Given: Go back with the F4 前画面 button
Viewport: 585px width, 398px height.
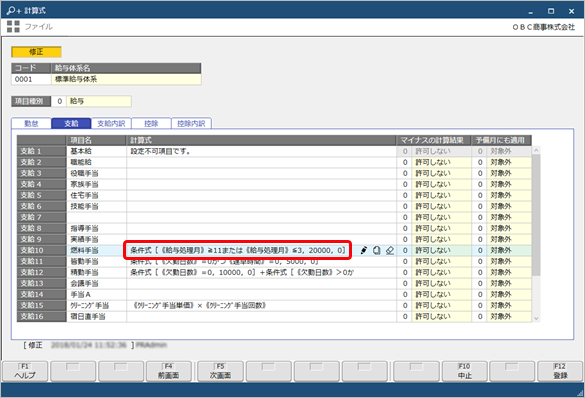Looking at the screenshot, I should tap(169, 371).
